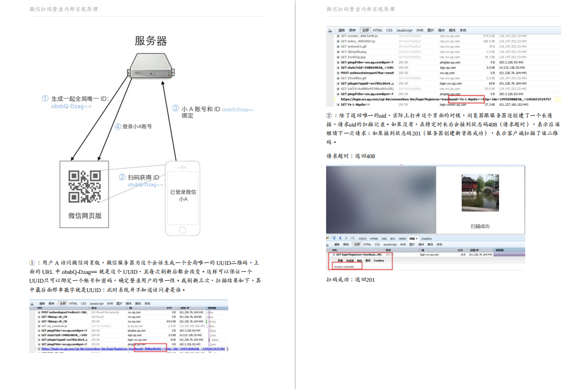Expand the GET 2zrdI1g.jpg request row
This screenshot has height=389, width=588.
pos(338,57)
